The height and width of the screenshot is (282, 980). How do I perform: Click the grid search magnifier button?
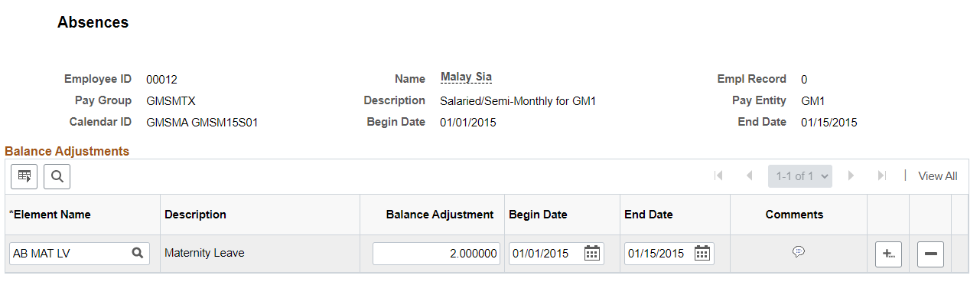[57, 176]
